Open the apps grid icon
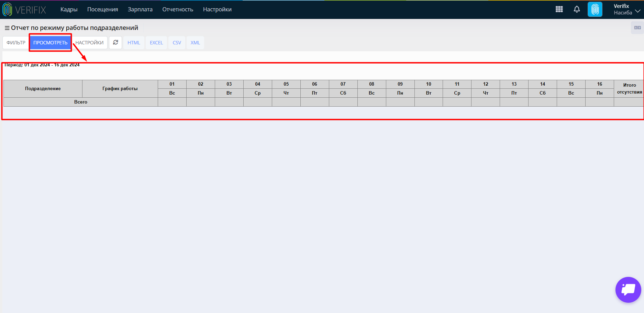 [x=559, y=9]
